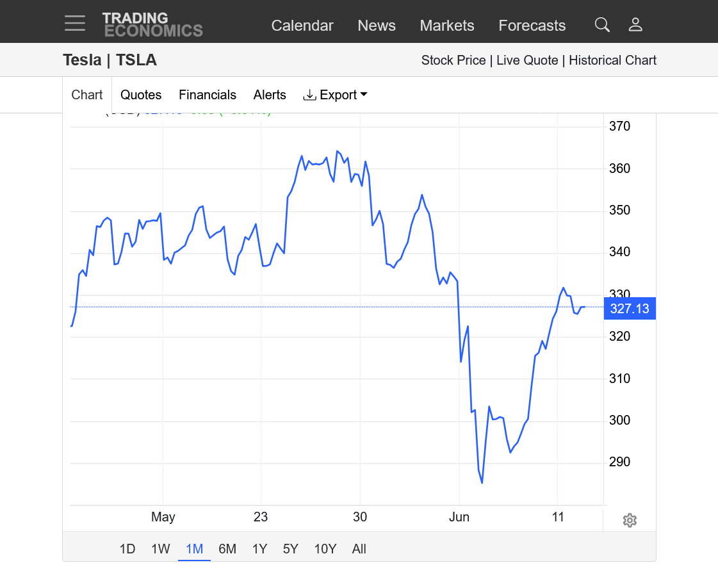Open Markets in the top menu

(447, 26)
